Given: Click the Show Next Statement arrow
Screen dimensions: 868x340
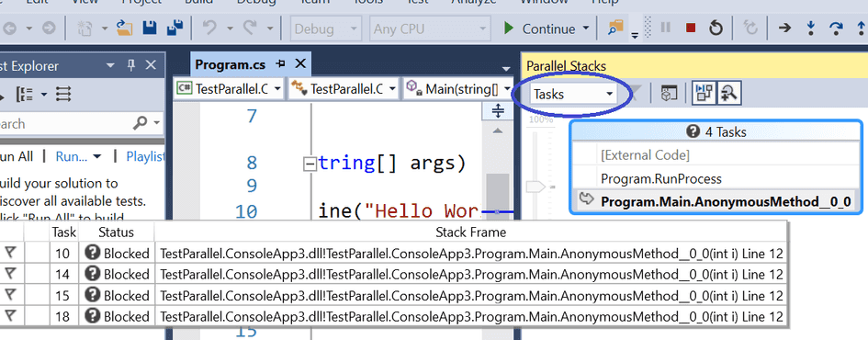Looking at the screenshot, I should pos(784,28).
